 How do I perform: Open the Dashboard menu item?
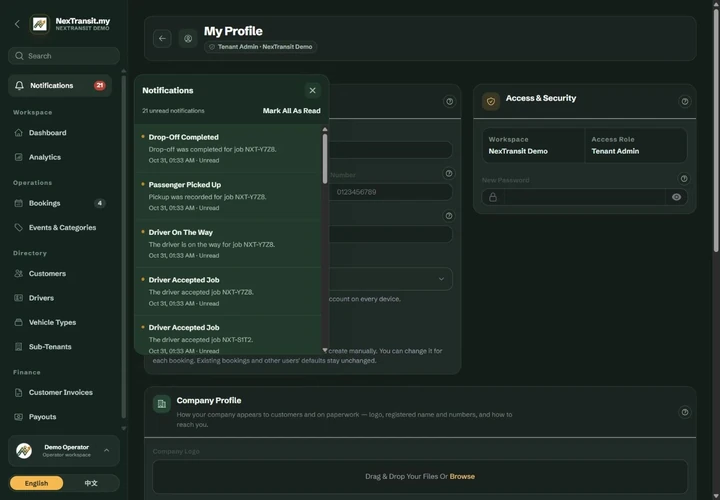[x=60, y=133]
